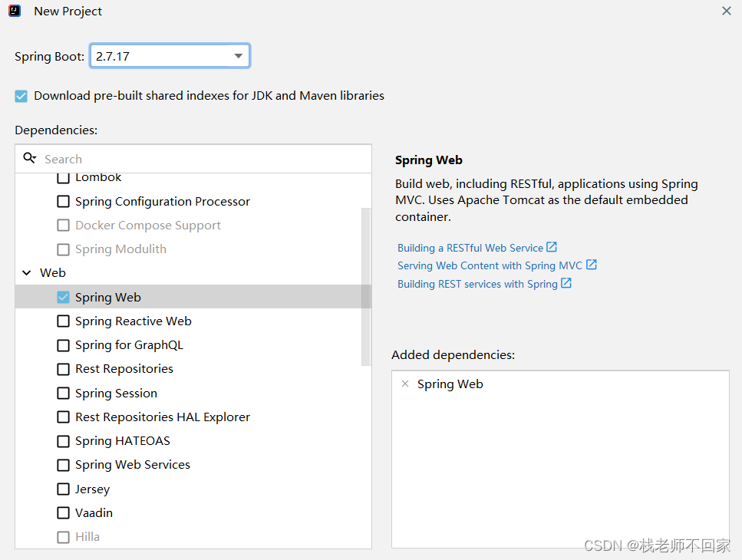Open the Spring Boot version dropdown

tap(170, 56)
